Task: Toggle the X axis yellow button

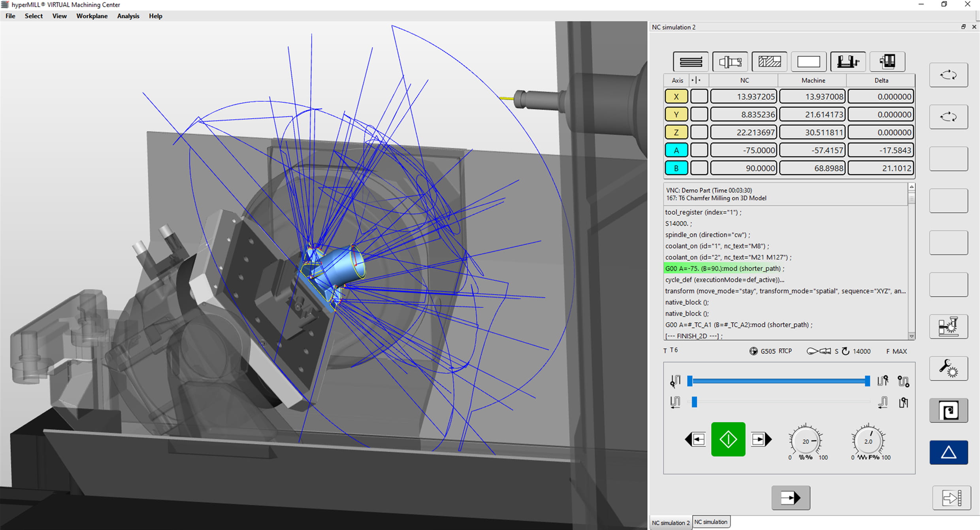Action: (x=676, y=96)
